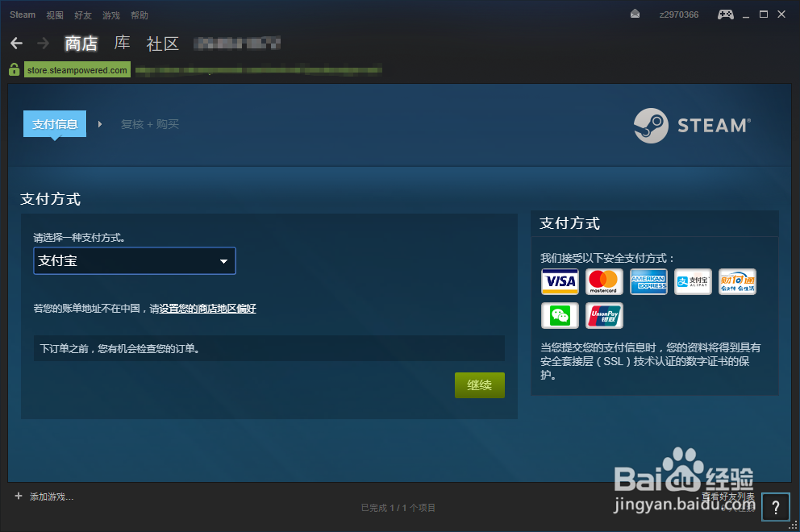Click the 我们接受以下安全支付方式 text
The height and width of the screenshot is (532, 800).
tap(607, 259)
